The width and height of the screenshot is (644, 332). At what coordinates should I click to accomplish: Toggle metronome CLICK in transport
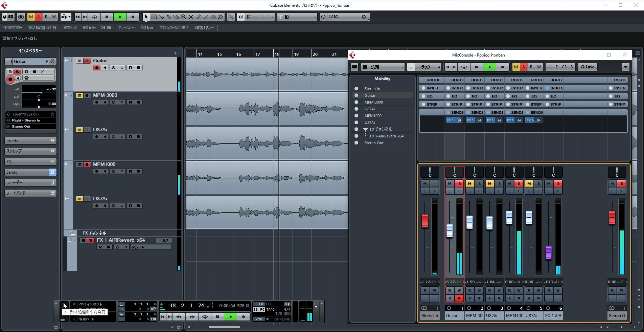coord(259,304)
